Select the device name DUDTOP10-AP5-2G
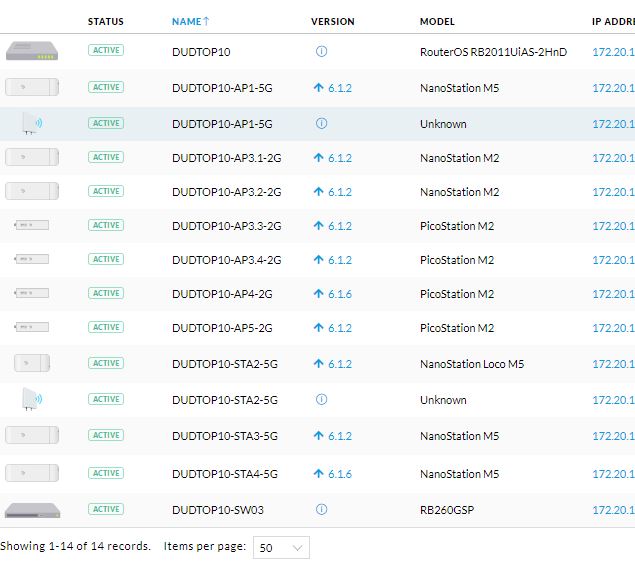Viewport: 635px width, 561px height. 222,328
